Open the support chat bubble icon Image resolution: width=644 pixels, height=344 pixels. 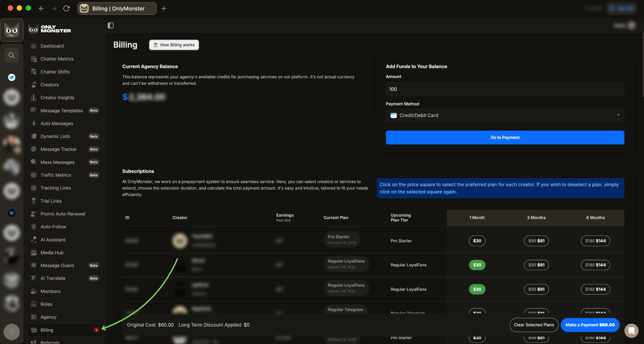(x=631, y=330)
